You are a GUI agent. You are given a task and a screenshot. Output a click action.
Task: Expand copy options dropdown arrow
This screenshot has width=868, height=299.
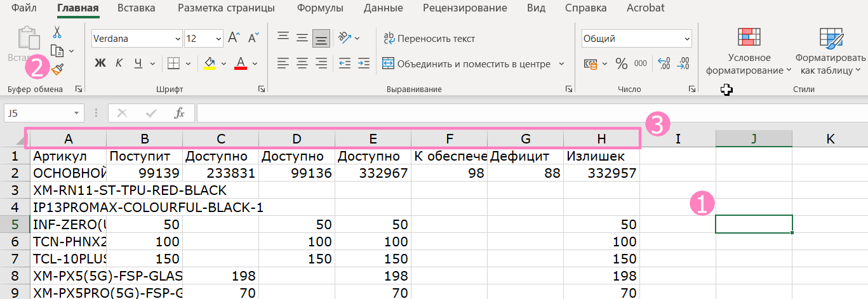pos(71,51)
